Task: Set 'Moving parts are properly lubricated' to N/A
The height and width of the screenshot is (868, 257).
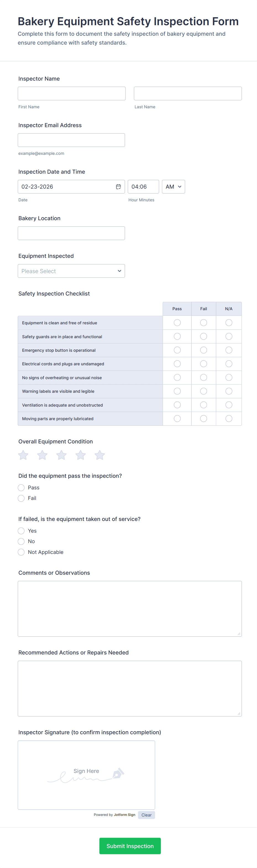Action: pos(229,418)
